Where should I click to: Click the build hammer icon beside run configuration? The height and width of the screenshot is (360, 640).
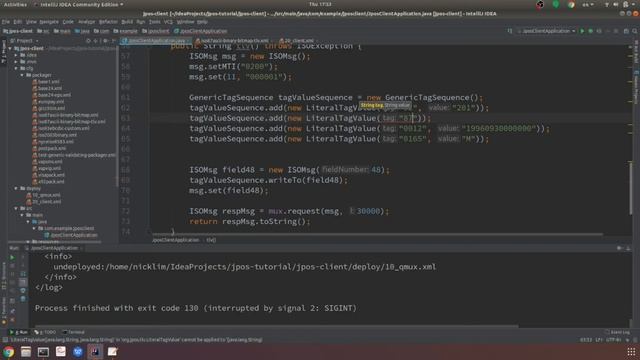pyautogui.click(x=510, y=31)
